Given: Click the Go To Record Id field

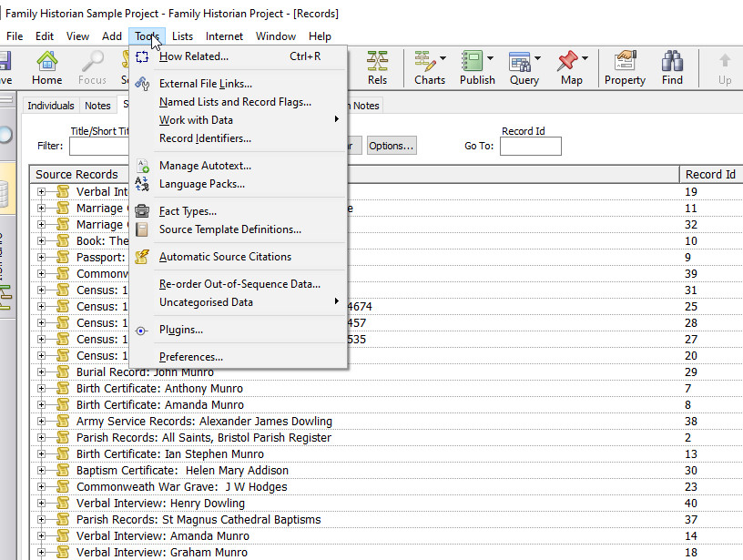Looking at the screenshot, I should tap(531, 146).
